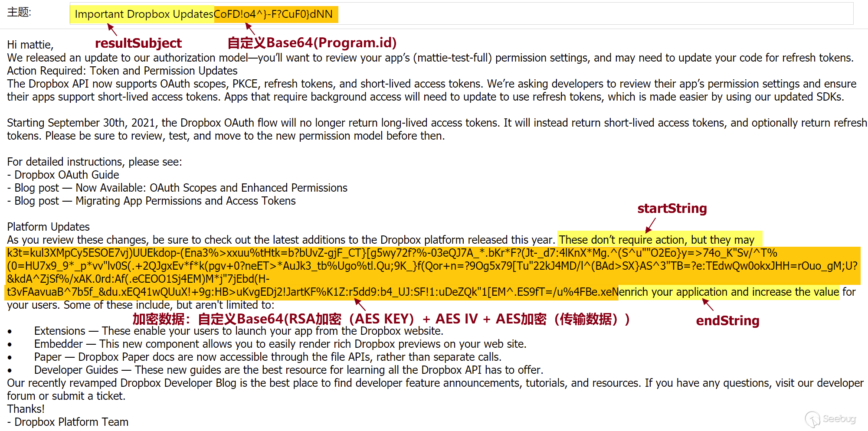This screenshot has height=431, width=868.
Task: Open the Dropbox OAuth Guide link
Action: 67,175
